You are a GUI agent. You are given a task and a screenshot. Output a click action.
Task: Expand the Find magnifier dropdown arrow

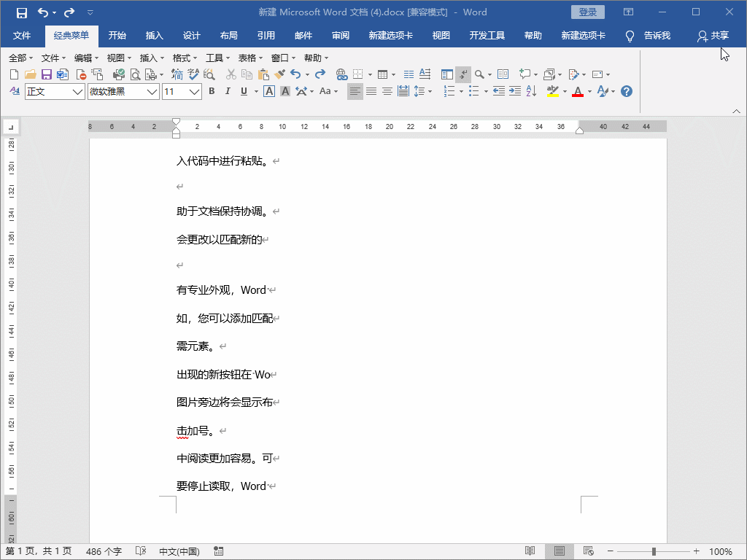pos(489,75)
